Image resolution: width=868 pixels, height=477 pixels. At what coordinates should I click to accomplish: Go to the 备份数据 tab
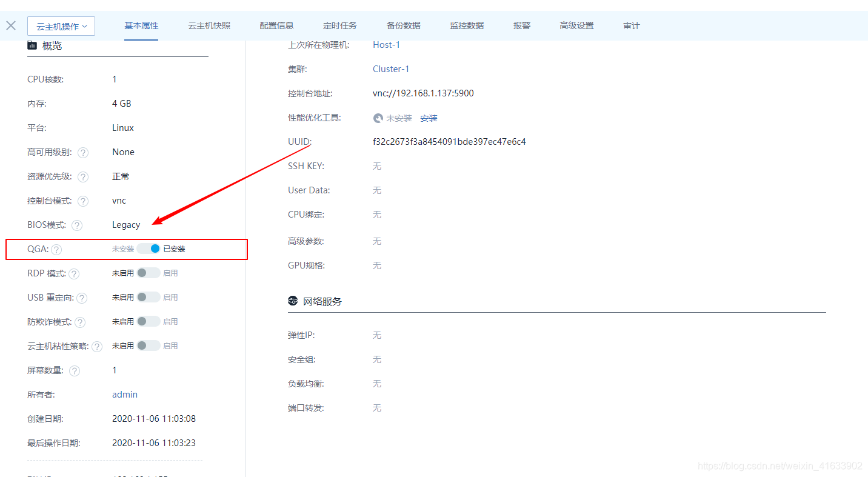pyautogui.click(x=404, y=25)
